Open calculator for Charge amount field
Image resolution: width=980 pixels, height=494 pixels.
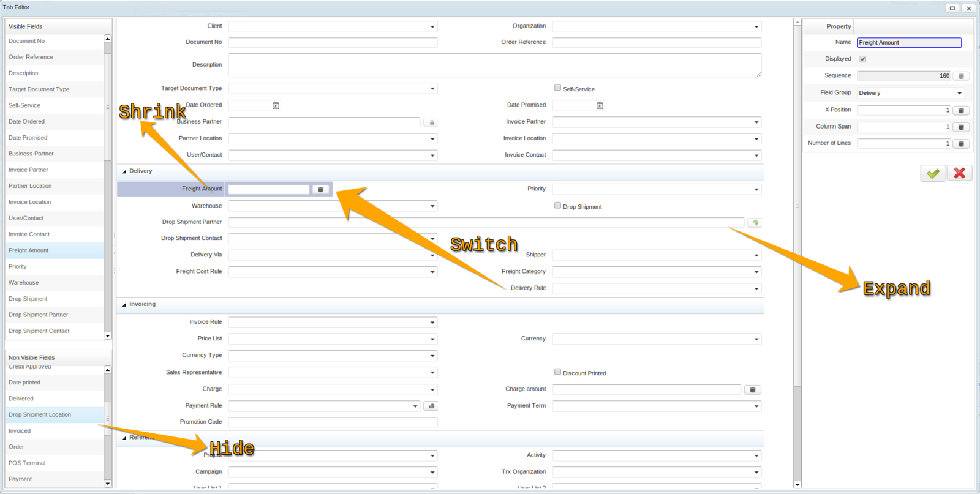pyautogui.click(x=752, y=390)
